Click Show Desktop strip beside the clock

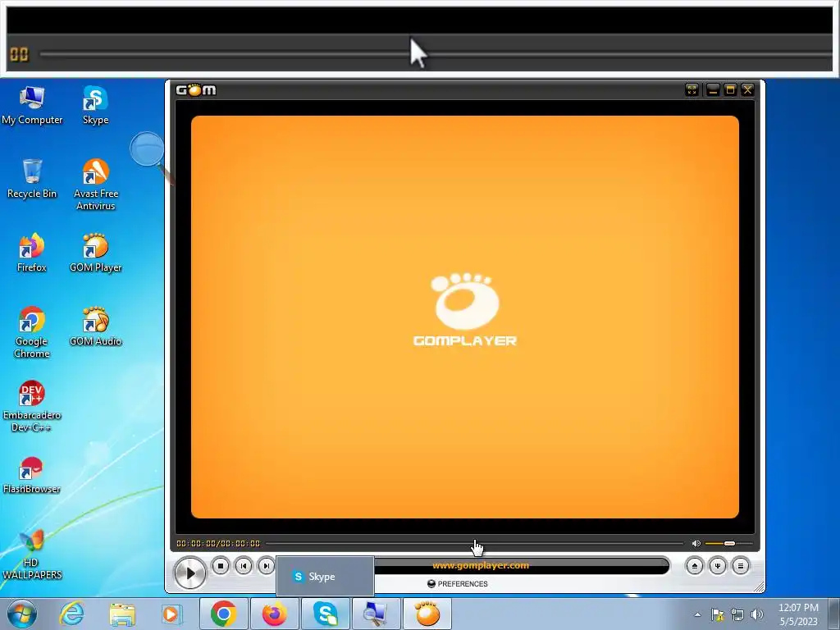coord(835,614)
